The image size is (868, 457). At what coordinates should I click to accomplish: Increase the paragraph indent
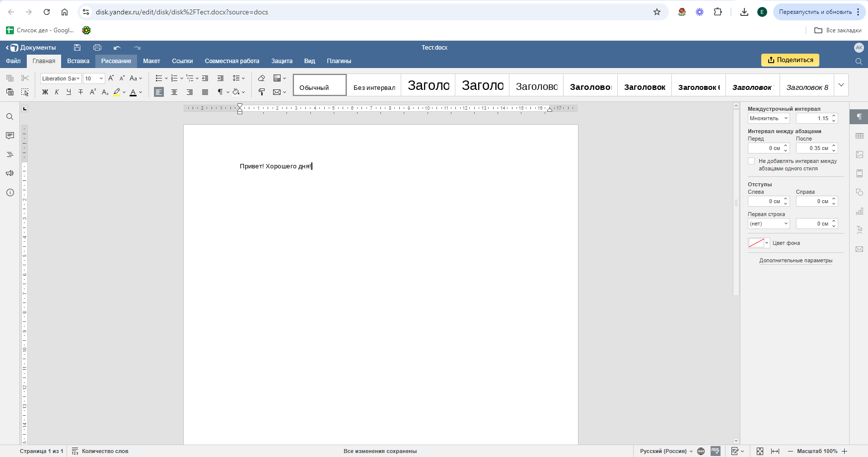pos(220,78)
